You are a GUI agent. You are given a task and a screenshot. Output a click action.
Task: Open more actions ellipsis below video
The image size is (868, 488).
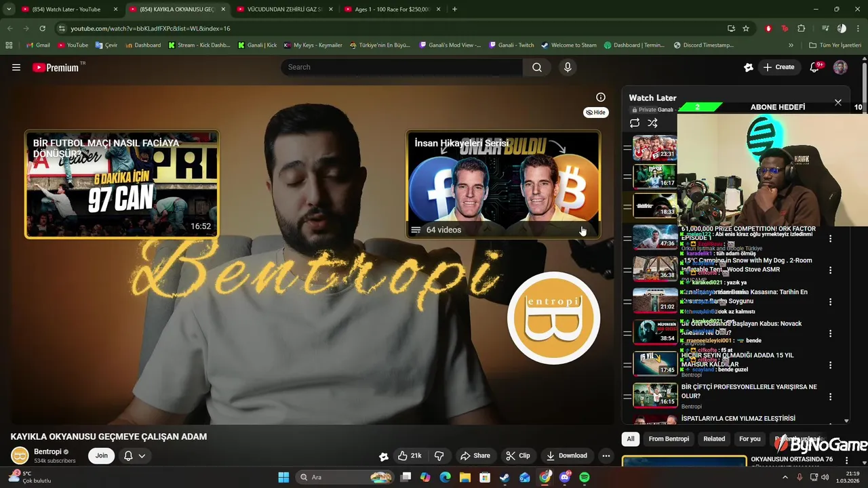click(606, 455)
